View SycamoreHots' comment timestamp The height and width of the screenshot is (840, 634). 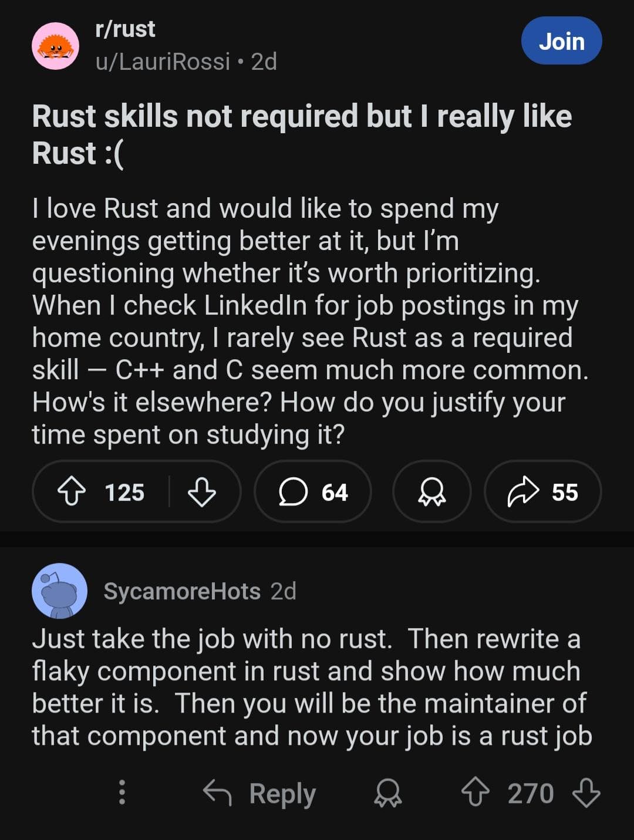pyautogui.click(x=284, y=591)
